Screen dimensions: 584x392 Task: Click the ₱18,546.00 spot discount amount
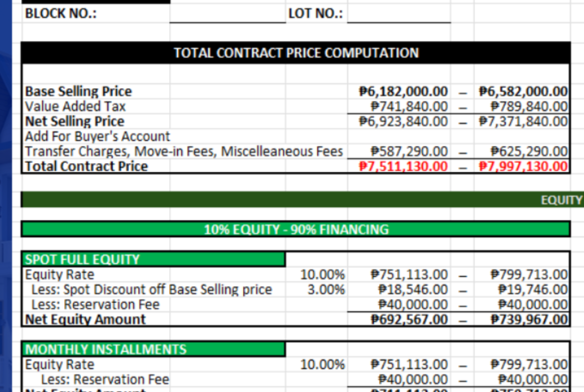click(x=412, y=290)
